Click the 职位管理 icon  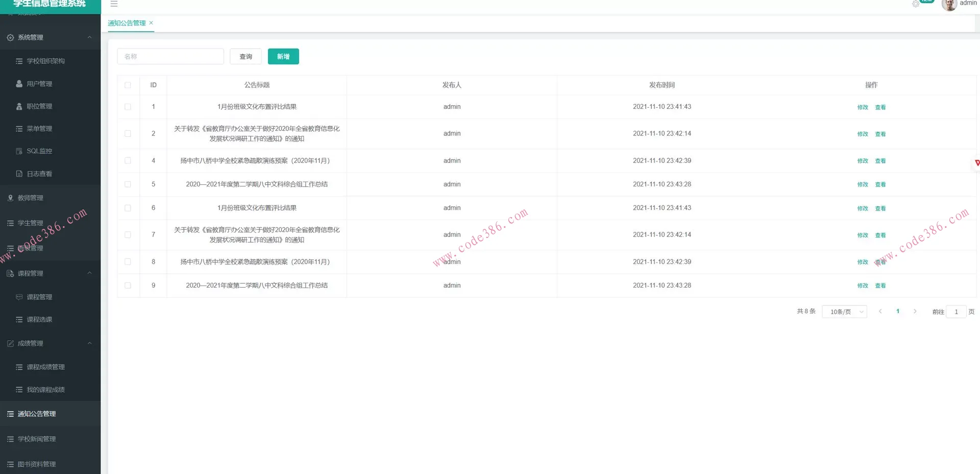[x=19, y=106]
